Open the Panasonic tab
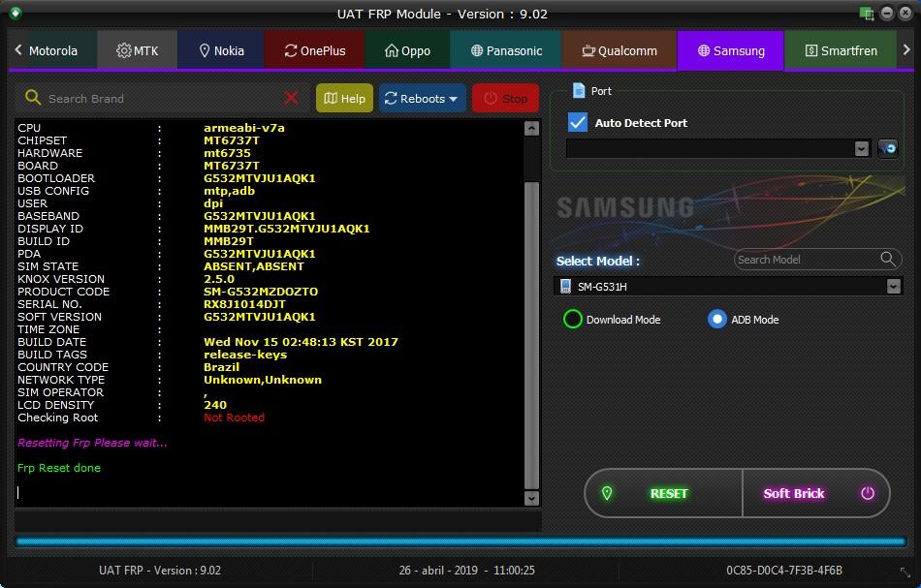921x588 pixels. click(x=506, y=51)
